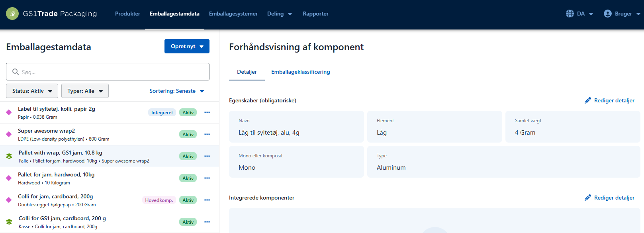This screenshot has height=233, width=644.
Task: Open Emballagesystemer in the navigation
Action: (233, 14)
